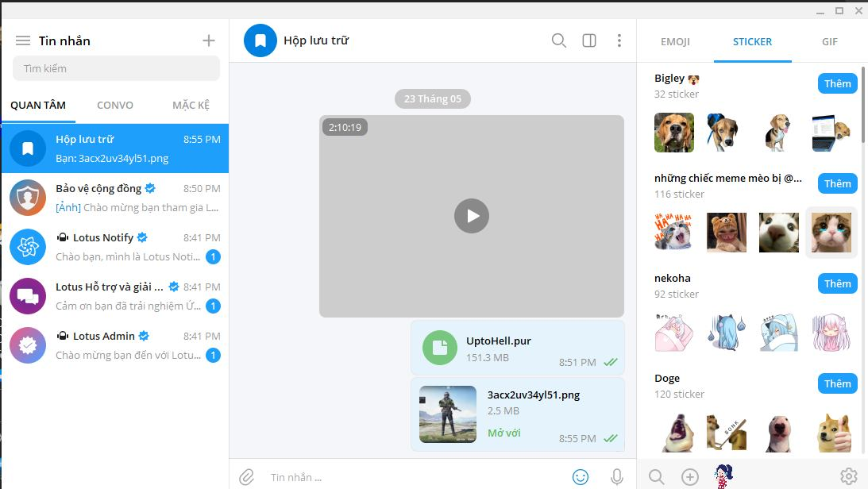Select the cat in bear hat sticker
The width and height of the screenshot is (868, 489).
coord(727,233)
